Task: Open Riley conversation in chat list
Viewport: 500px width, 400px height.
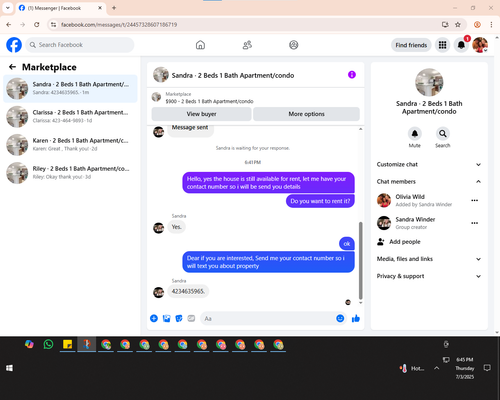Action: (70, 173)
